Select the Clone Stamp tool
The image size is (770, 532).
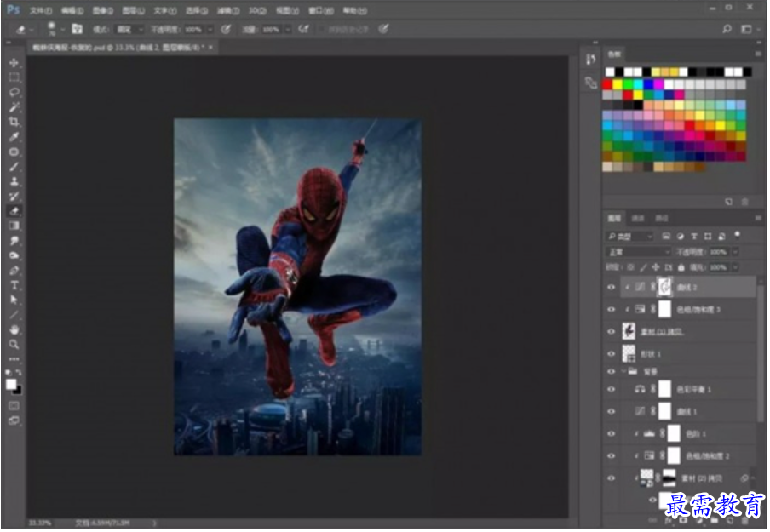click(x=14, y=181)
